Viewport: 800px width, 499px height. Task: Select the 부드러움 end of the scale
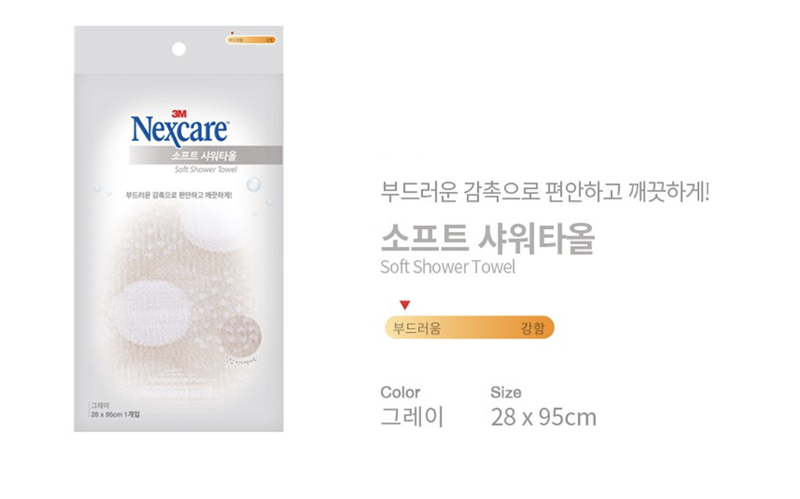417,328
